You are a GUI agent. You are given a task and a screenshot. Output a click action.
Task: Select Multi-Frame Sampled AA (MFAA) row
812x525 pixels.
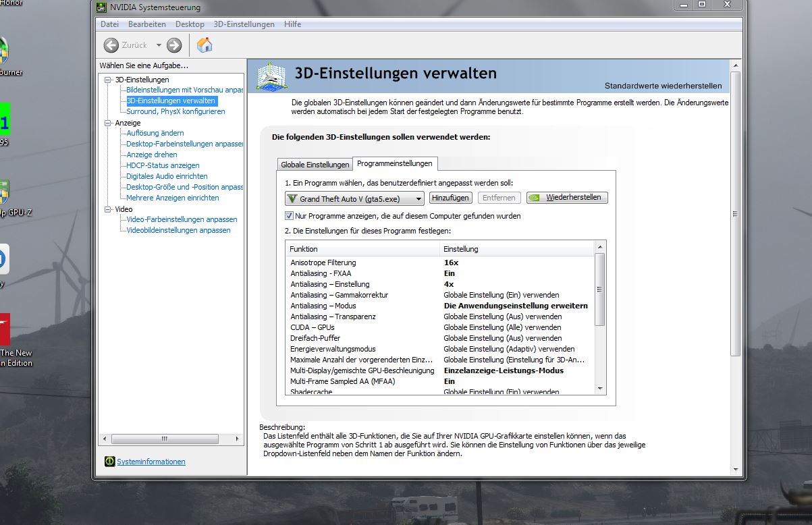tap(439, 381)
